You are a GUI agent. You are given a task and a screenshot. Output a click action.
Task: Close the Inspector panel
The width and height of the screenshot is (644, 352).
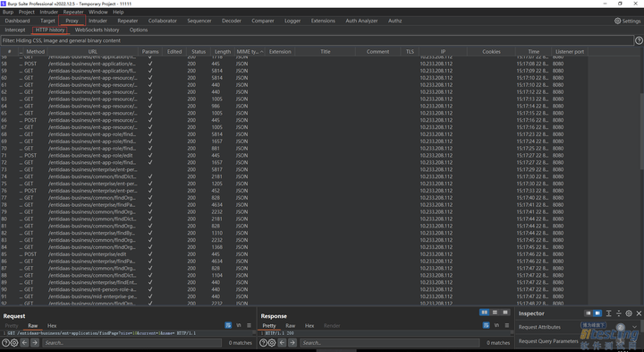639,313
